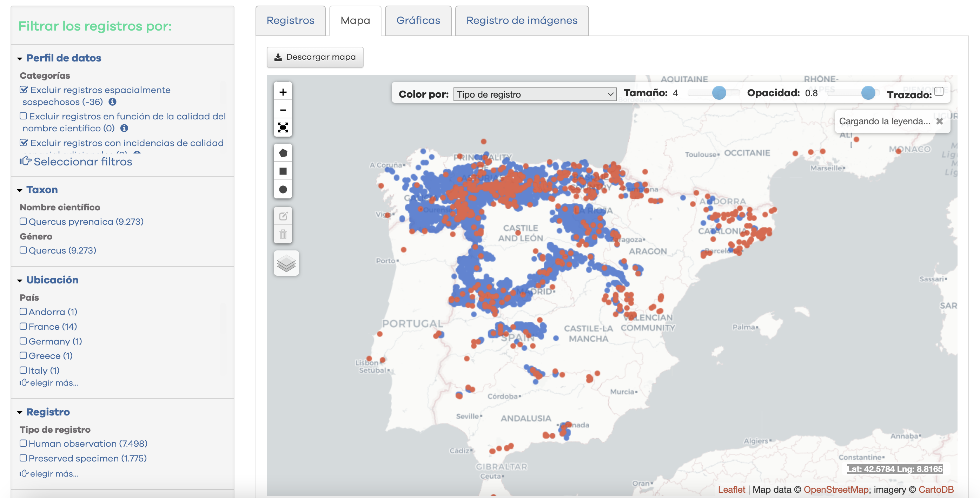Open the Color por dropdown

coord(535,94)
